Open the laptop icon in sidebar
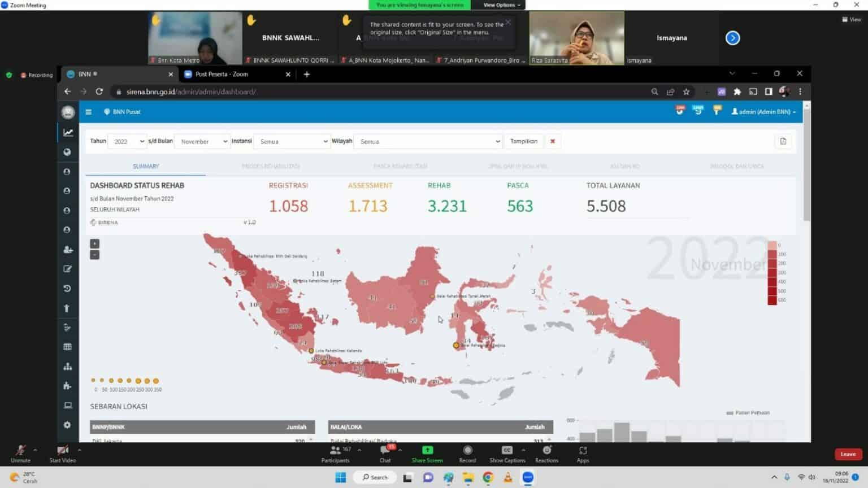Viewport: 868px width, 488px height. click(68, 406)
